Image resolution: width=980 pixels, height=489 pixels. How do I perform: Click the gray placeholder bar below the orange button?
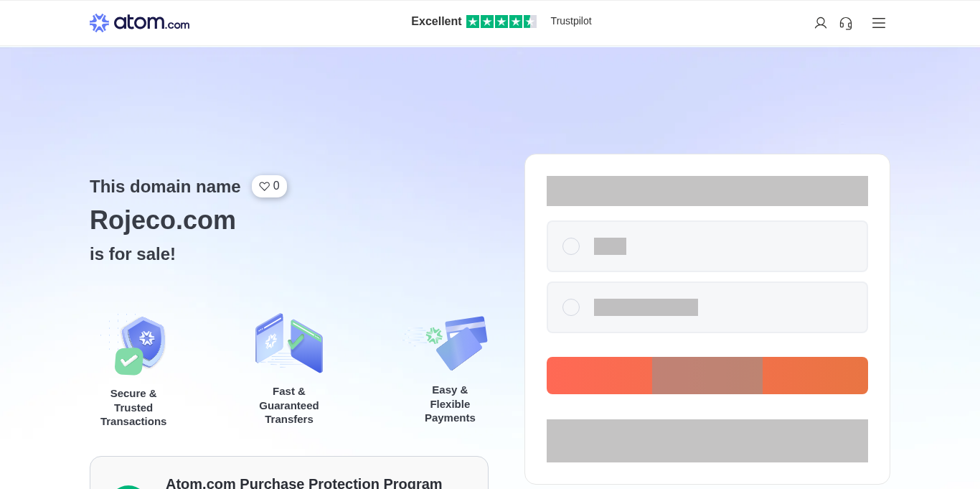707,441
